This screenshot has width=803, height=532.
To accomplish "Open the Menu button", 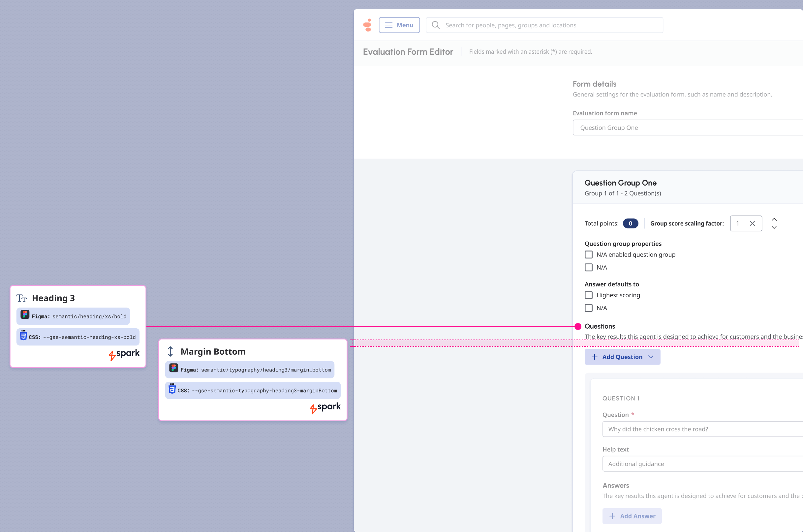I will 399,25.
